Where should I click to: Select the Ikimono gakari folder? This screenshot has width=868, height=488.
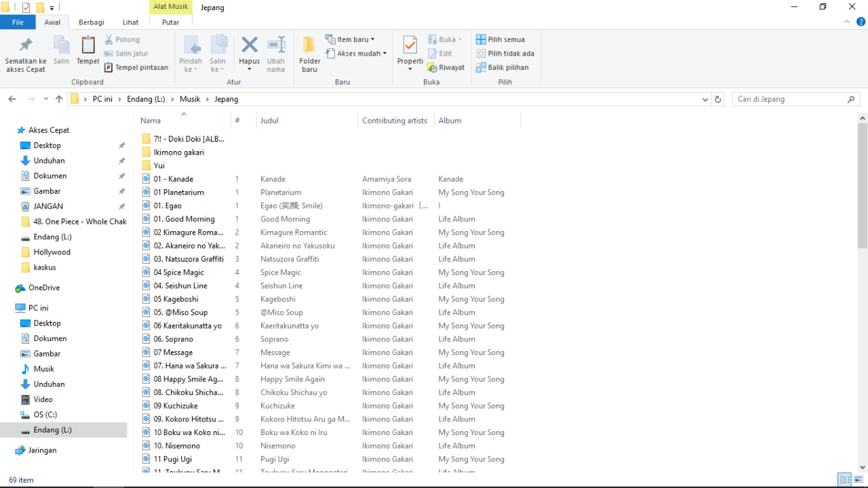point(178,152)
